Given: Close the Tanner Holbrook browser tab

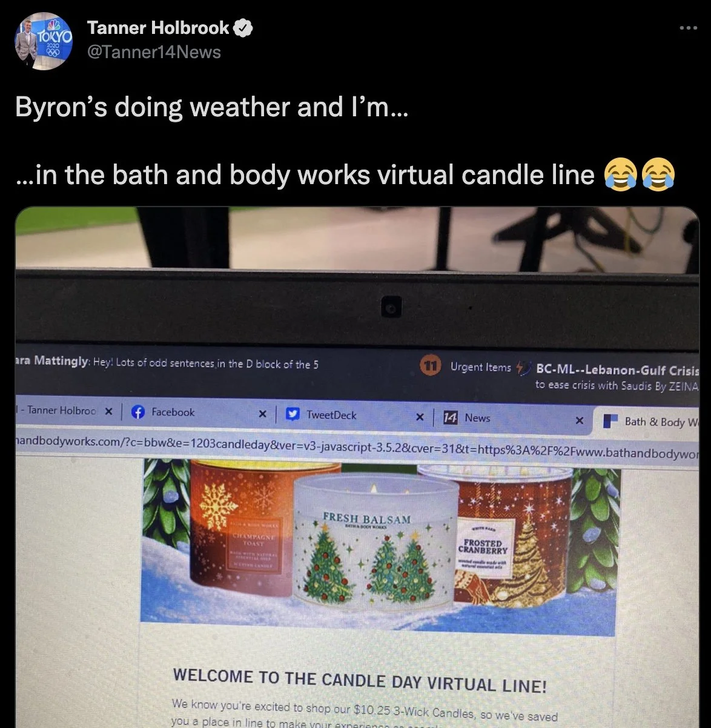Looking at the screenshot, I should pyautogui.click(x=108, y=411).
